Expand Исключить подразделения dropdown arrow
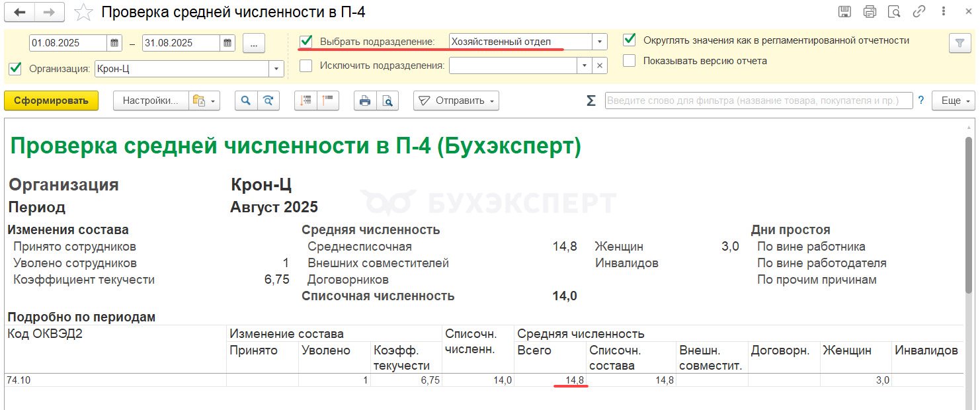 pos(585,65)
